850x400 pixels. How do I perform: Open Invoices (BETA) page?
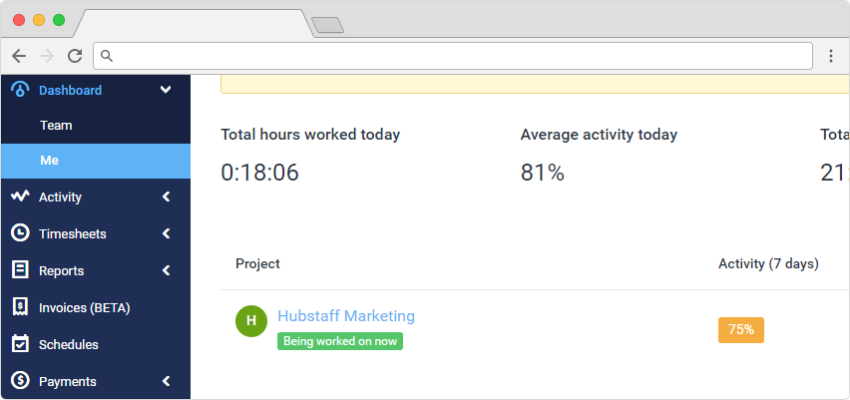95,308
